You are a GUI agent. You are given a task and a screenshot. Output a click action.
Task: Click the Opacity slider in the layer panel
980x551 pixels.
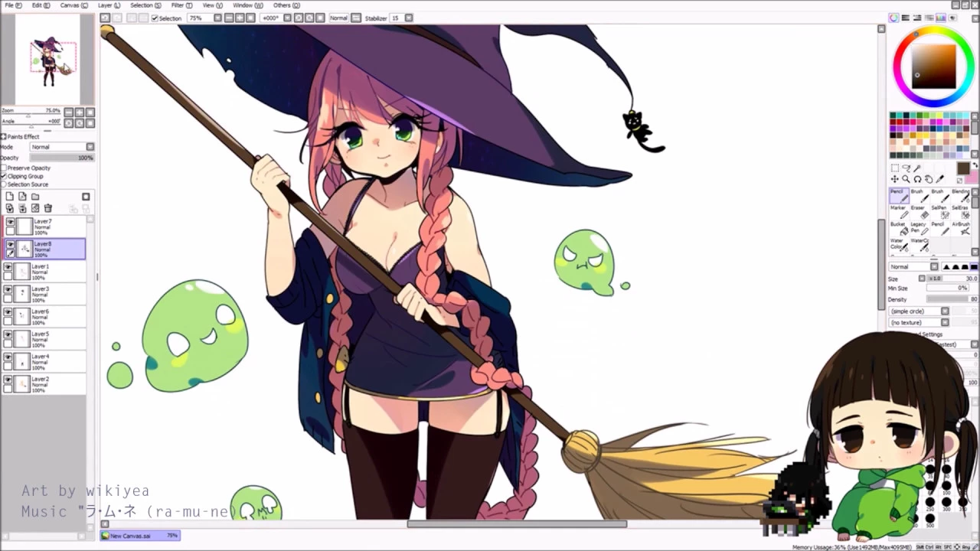tap(61, 158)
